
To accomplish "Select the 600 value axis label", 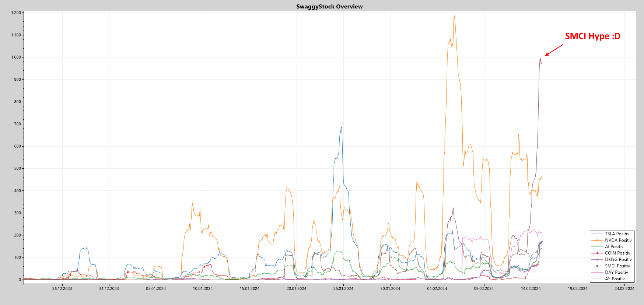I will point(18,146).
